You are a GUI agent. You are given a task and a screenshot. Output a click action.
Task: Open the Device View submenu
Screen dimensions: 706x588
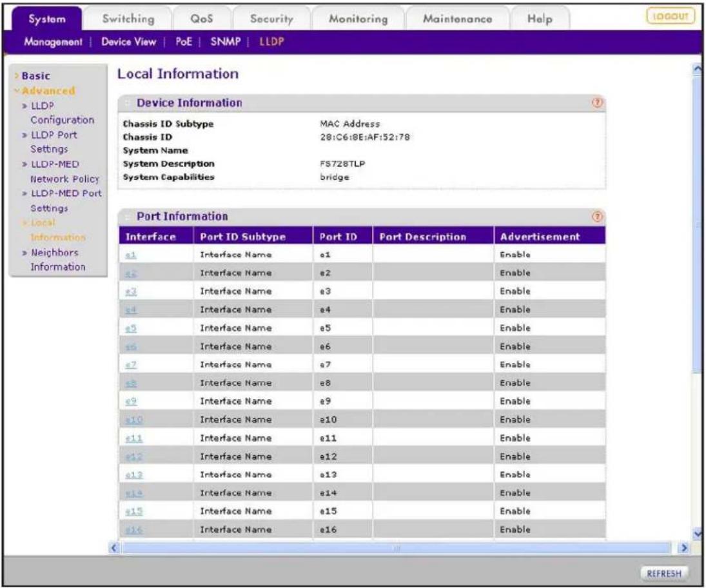point(129,42)
